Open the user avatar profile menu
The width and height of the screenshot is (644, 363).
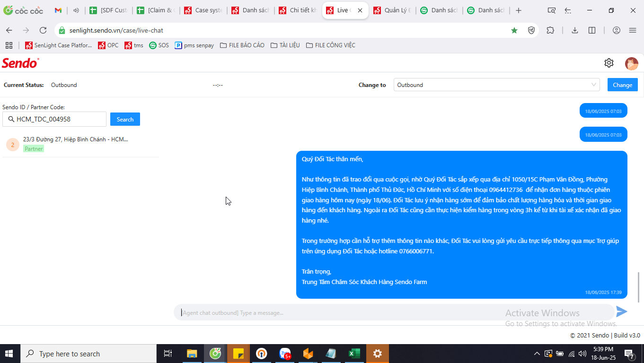632,63
